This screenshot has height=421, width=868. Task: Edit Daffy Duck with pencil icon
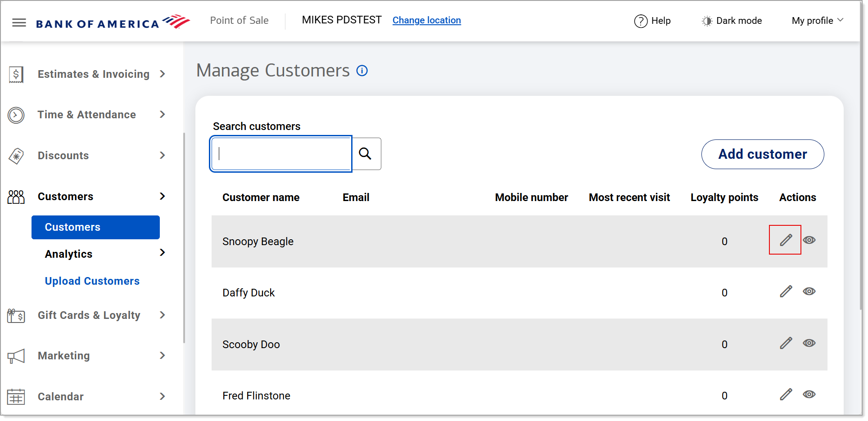click(786, 291)
